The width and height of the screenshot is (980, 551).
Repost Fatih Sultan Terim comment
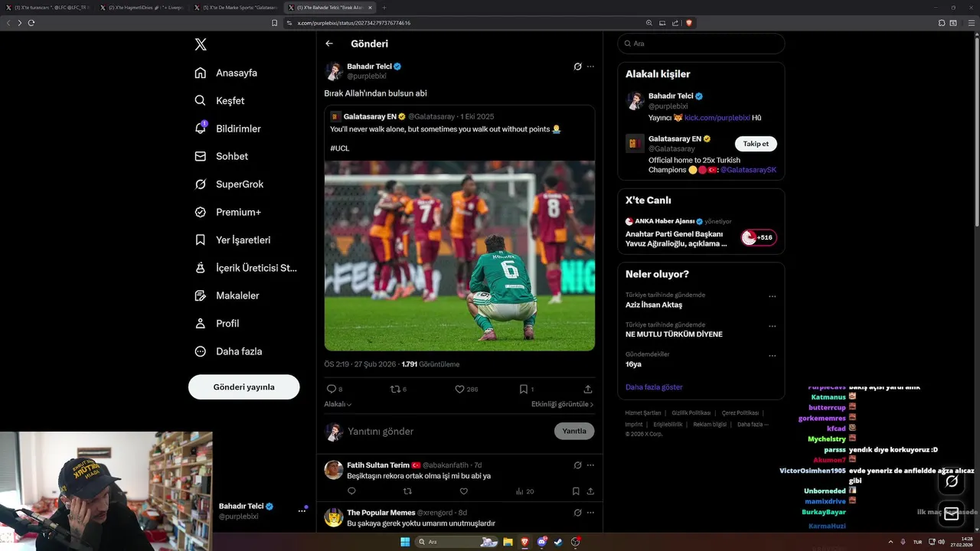[x=407, y=491]
